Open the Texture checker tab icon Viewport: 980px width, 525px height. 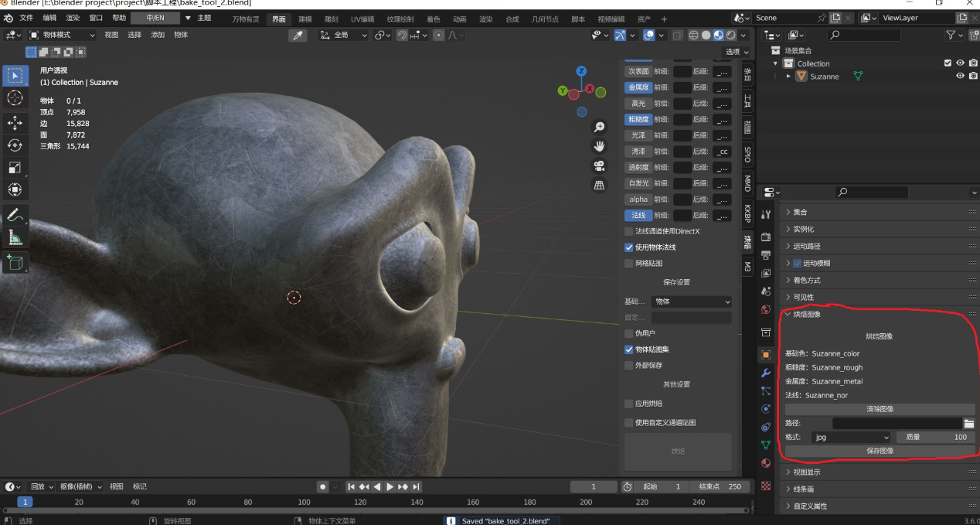click(x=766, y=486)
